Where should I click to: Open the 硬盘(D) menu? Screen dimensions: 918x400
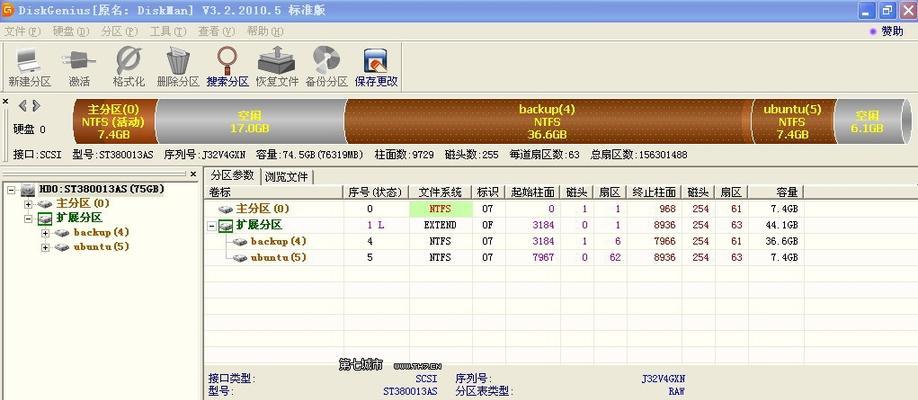pyautogui.click(x=71, y=32)
